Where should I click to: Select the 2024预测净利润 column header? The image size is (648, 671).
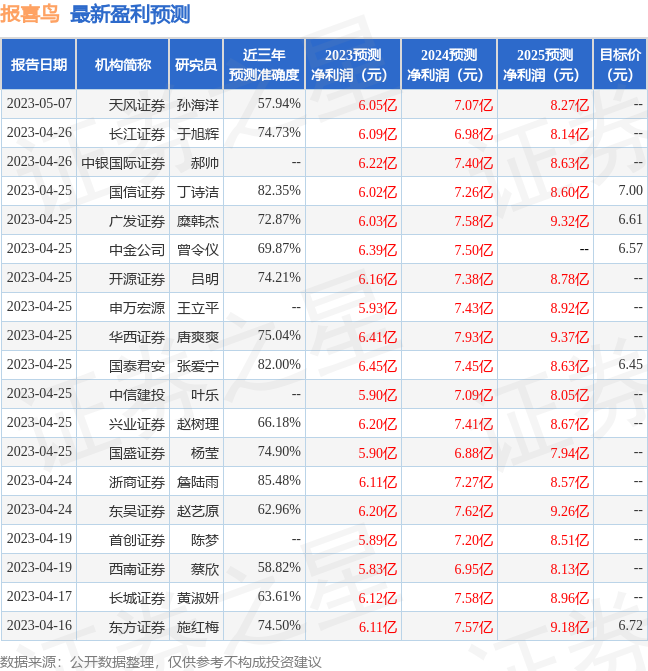pyautogui.click(x=449, y=65)
